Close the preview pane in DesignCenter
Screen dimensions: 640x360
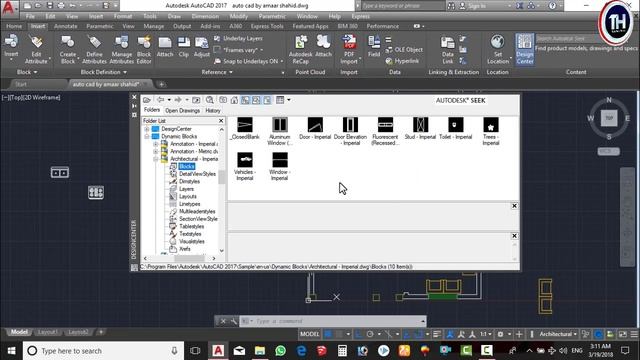click(x=514, y=206)
